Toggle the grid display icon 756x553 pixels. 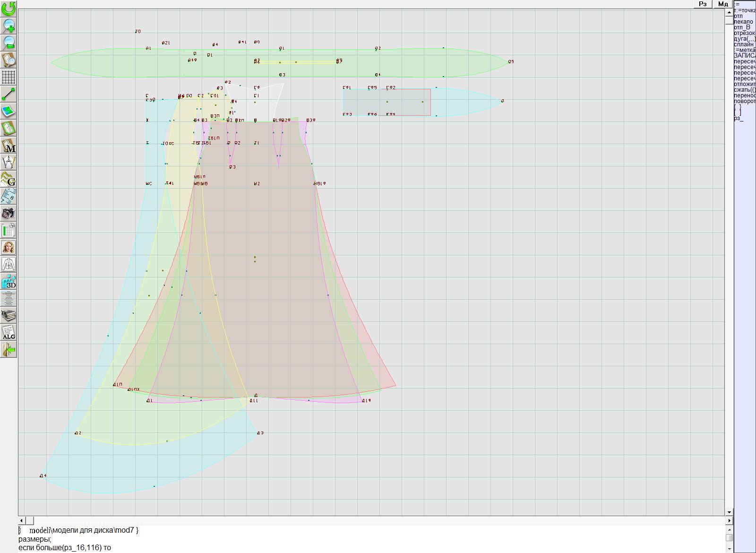tap(9, 77)
